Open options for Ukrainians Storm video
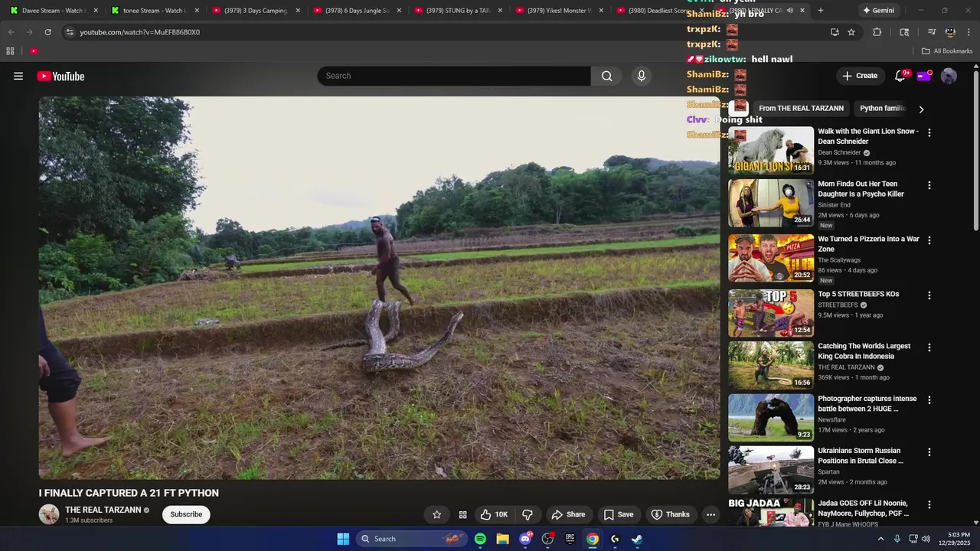 click(929, 452)
